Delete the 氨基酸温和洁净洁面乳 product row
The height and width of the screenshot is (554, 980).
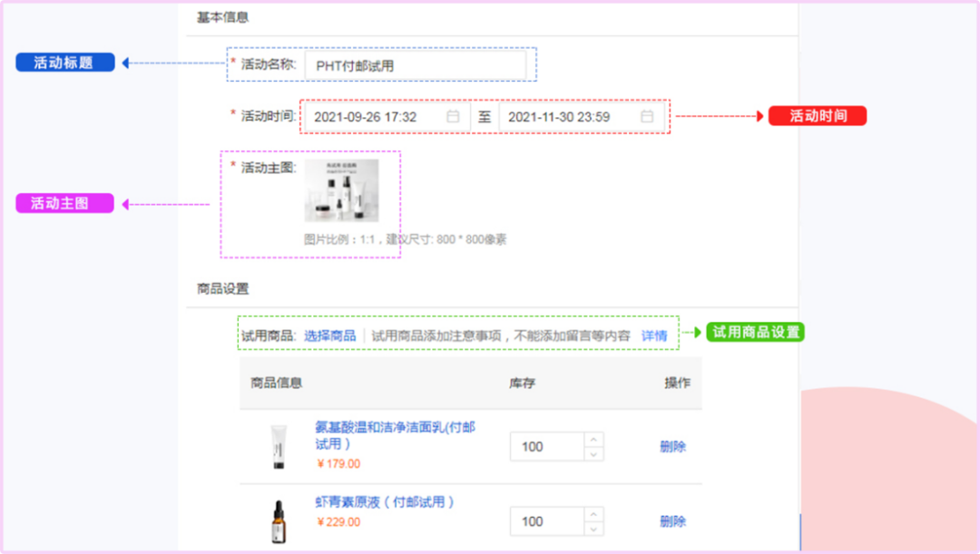(672, 447)
